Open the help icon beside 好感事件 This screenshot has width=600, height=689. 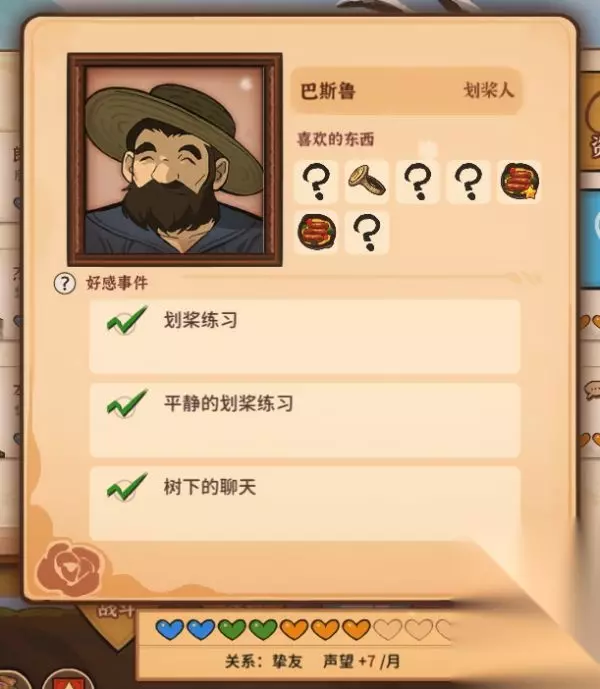65,283
